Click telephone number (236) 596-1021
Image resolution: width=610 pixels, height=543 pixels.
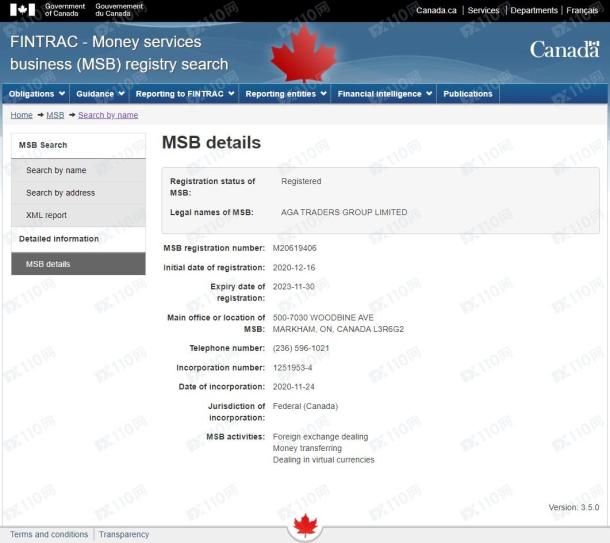(x=301, y=348)
